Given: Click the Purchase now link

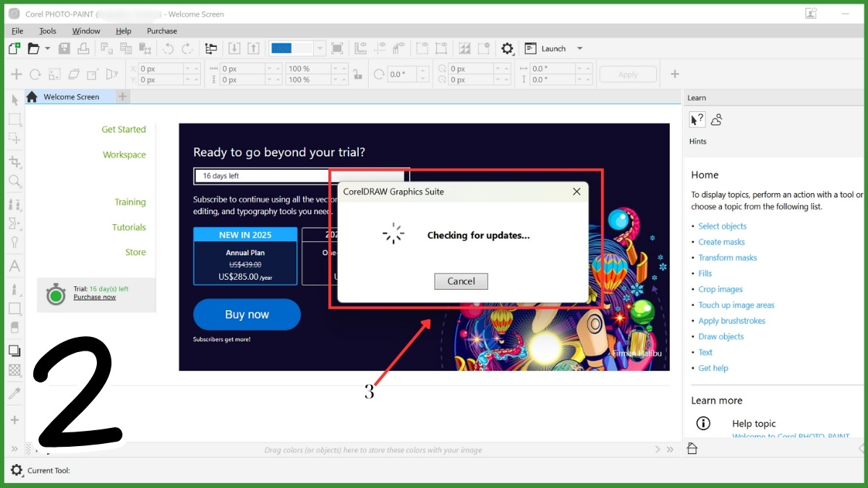Looking at the screenshot, I should [95, 297].
